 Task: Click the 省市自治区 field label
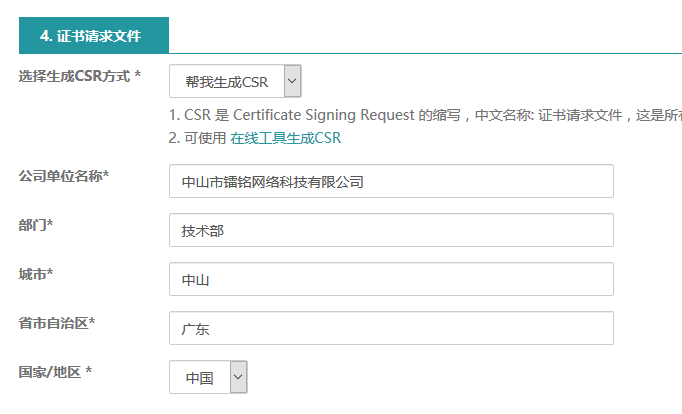pos(57,323)
